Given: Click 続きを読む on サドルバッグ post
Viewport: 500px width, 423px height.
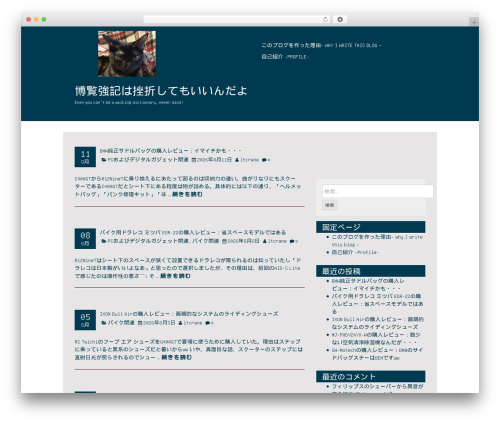Looking at the screenshot, I should tap(187, 194).
